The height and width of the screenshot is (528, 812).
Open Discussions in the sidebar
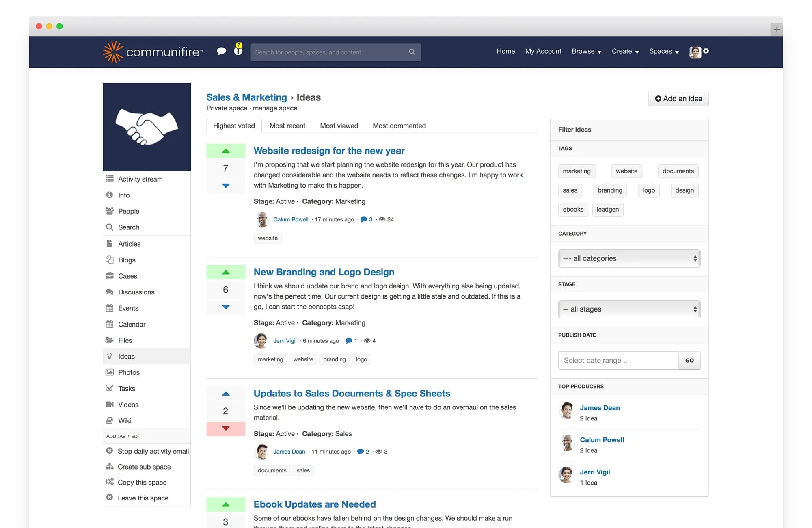pos(147,292)
